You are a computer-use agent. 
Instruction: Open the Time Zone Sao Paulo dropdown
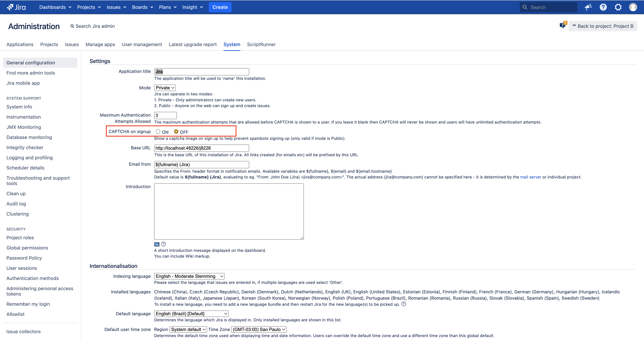pyautogui.click(x=259, y=329)
